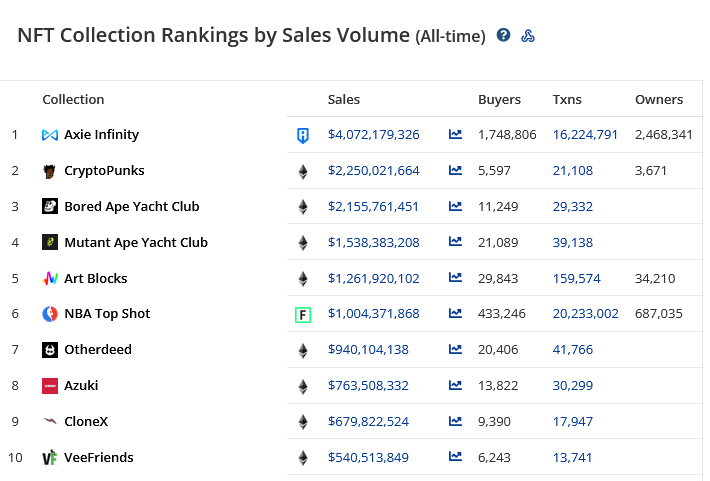Click CryptoPunks sales $2,250,021,664
This screenshot has height=481, width=710.
[x=374, y=171]
